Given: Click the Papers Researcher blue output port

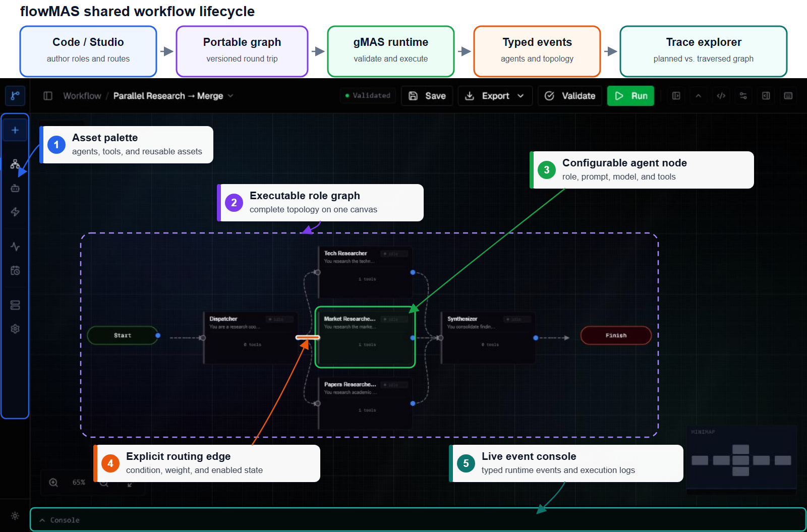Looking at the screenshot, I should pyautogui.click(x=413, y=403).
